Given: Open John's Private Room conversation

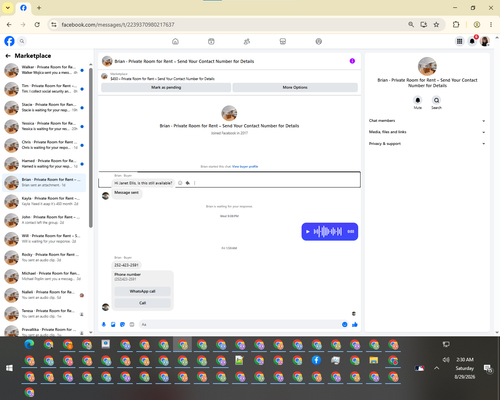Looking at the screenshot, I should tap(44, 220).
